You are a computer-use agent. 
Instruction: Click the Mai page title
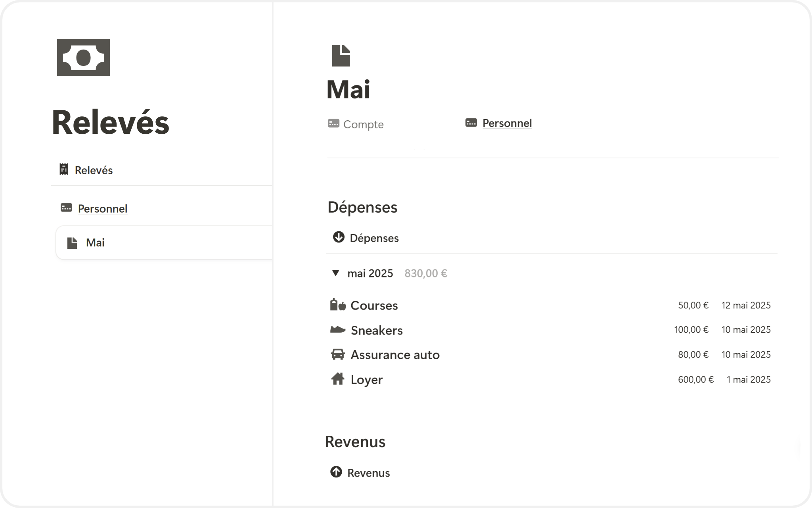tap(348, 90)
